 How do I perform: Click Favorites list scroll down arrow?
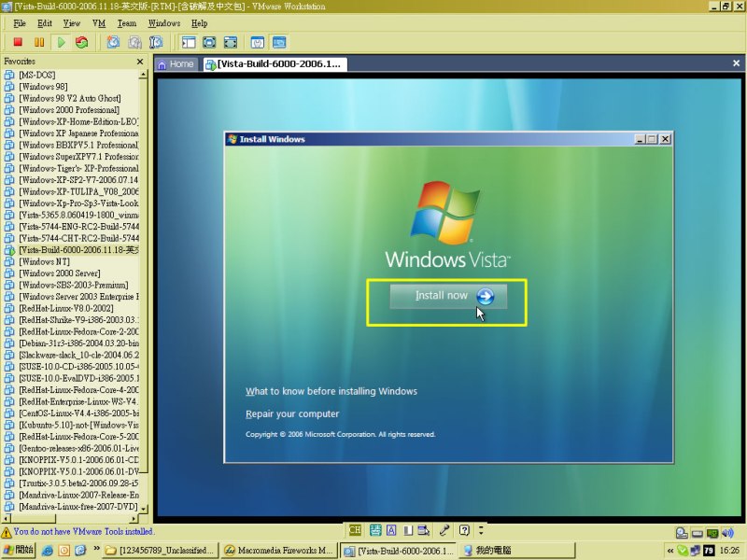click(x=143, y=509)
